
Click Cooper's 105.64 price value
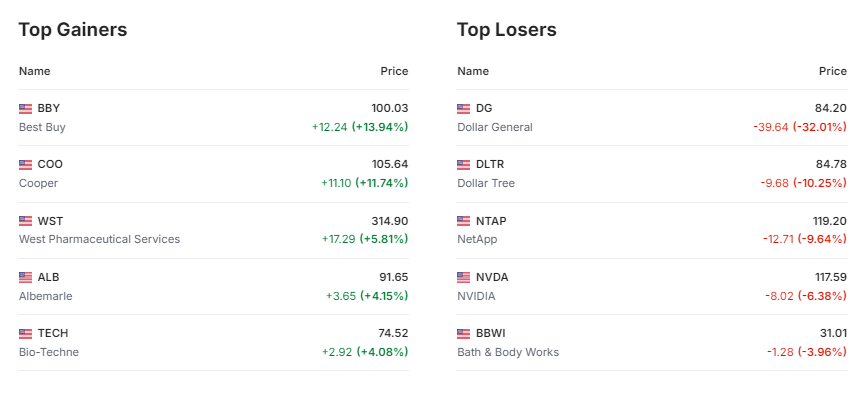pyautogui.click(x=389, y=164)
